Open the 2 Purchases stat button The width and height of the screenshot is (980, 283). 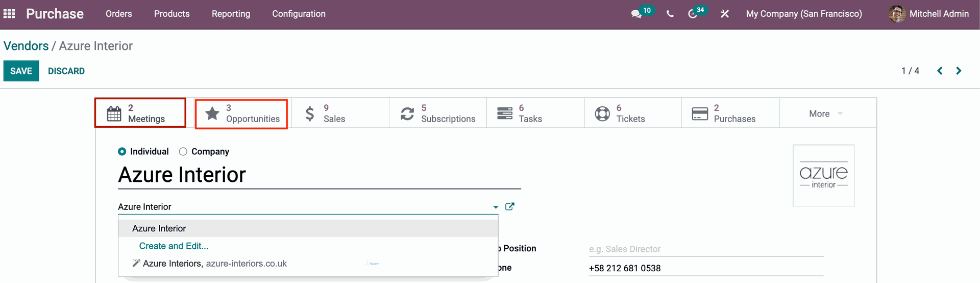point(730,113)
